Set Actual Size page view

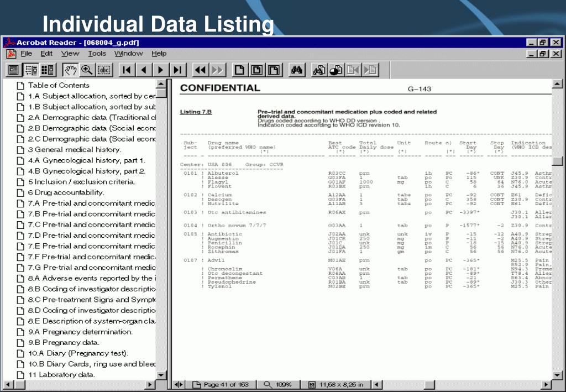pyautogui.click(x=240, y=70)
